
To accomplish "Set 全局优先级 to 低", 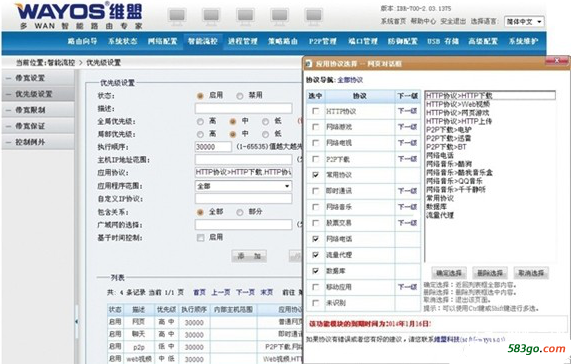I will coord(265,122).
